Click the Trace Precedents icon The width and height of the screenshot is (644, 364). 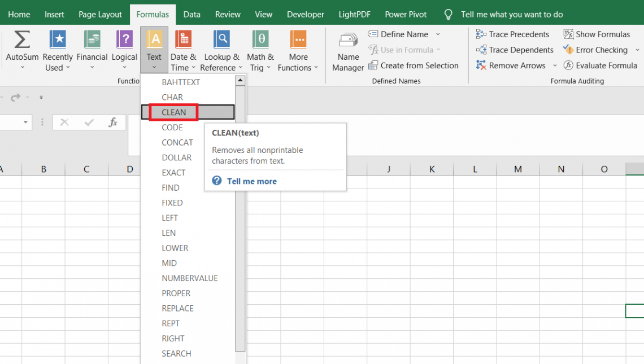(x=512, y=34)
